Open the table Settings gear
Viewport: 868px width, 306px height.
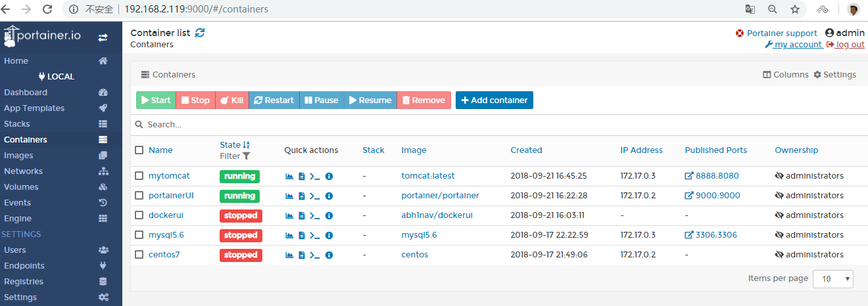tap(834, 75)
